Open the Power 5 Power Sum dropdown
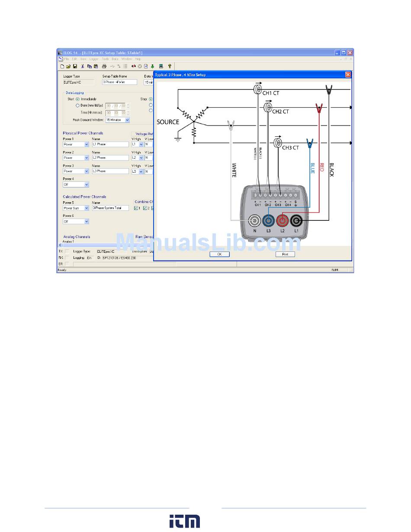411x532 pixels. [x=87, y=208]
